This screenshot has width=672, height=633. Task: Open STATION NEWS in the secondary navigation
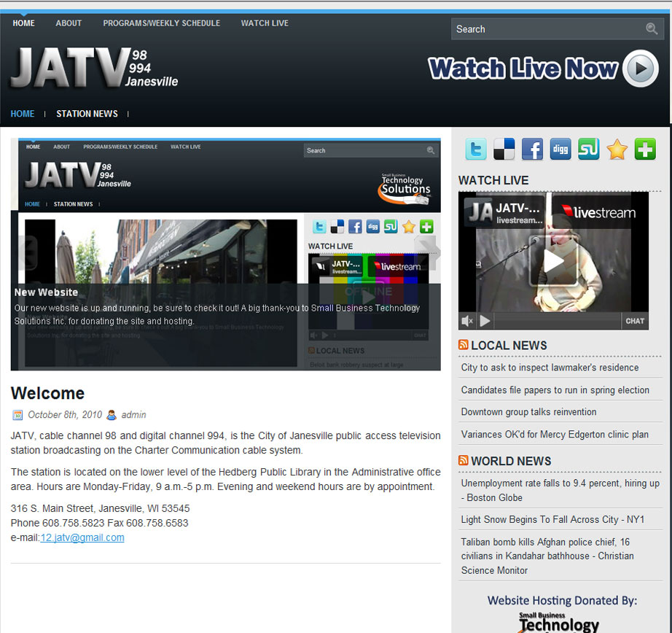[x=87, y=114]
